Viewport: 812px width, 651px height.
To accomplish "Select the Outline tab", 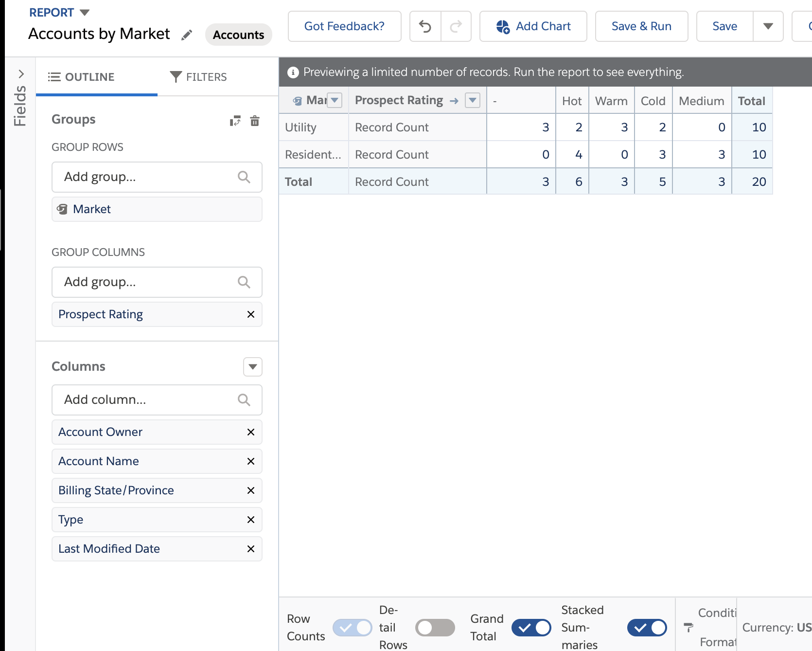I will point(82,77).
